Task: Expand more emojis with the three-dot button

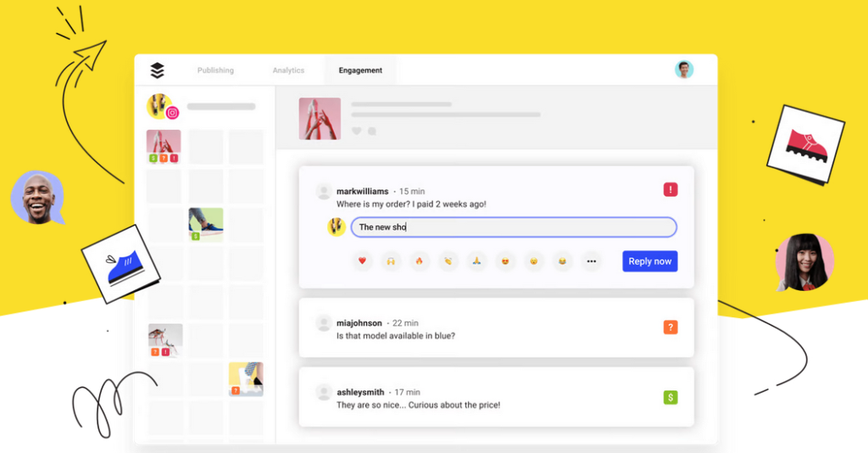Action: 592,261
